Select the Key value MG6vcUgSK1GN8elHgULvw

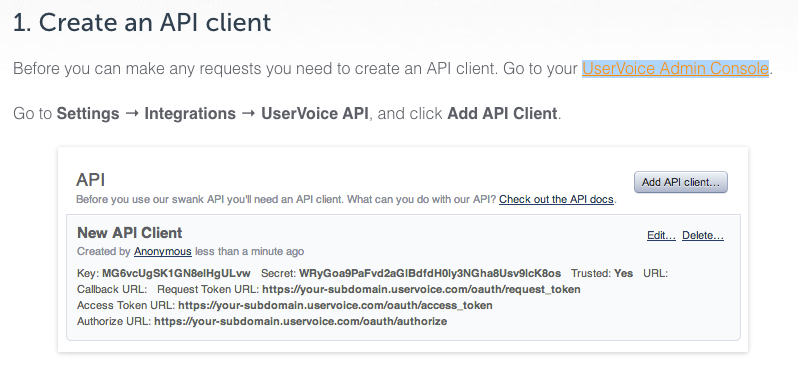coord(176,273)
